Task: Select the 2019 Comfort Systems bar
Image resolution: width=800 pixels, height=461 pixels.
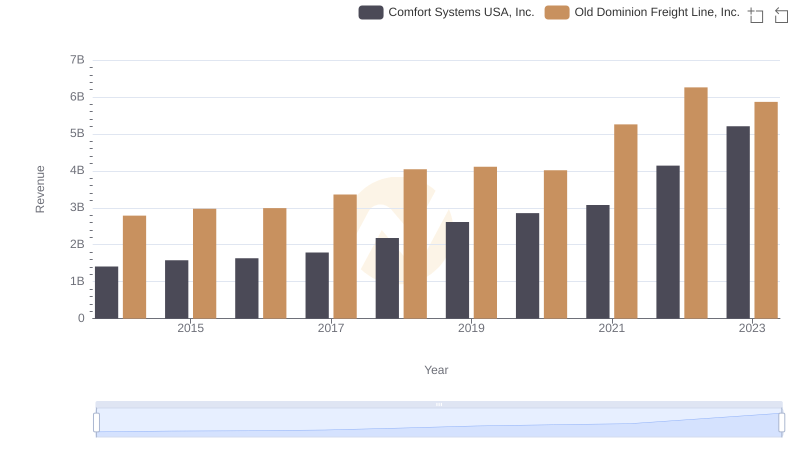Action: pos(457,270)
